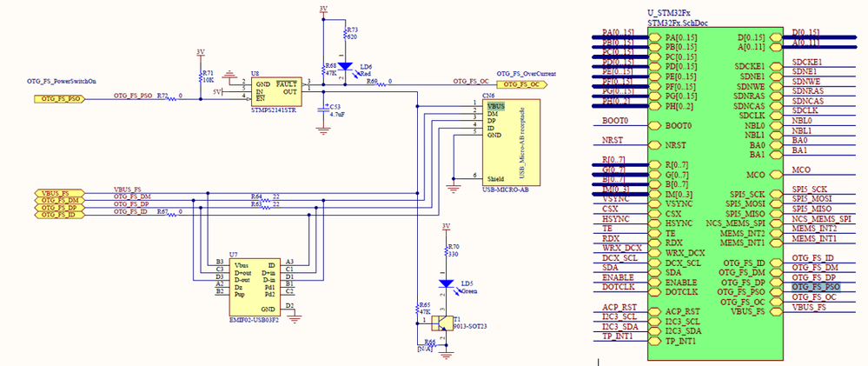Image resolution: width=868 pixels, height=366 pixels.
Task: Click highlighted VBUS pin name in CN6
Action: (x=495, y=106)
